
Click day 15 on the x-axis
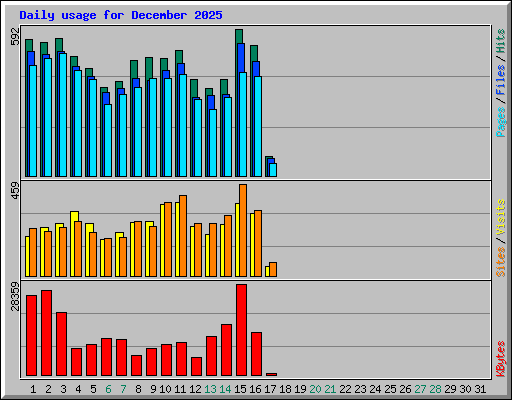(240, 389)
